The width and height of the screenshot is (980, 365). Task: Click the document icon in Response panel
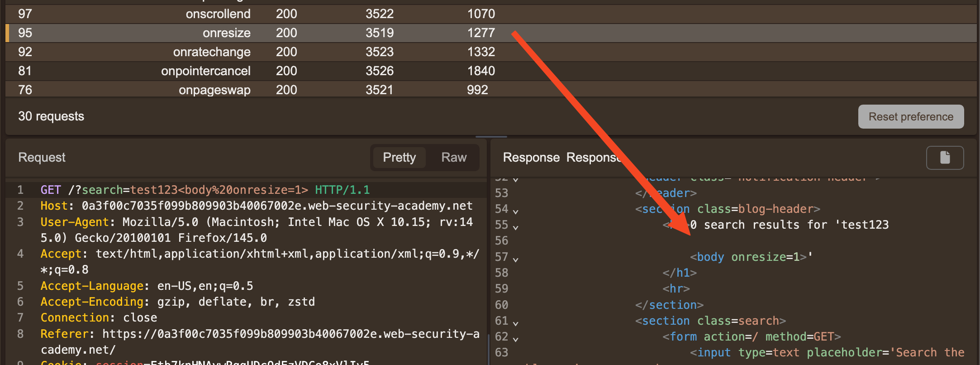[x=945, y=158]
